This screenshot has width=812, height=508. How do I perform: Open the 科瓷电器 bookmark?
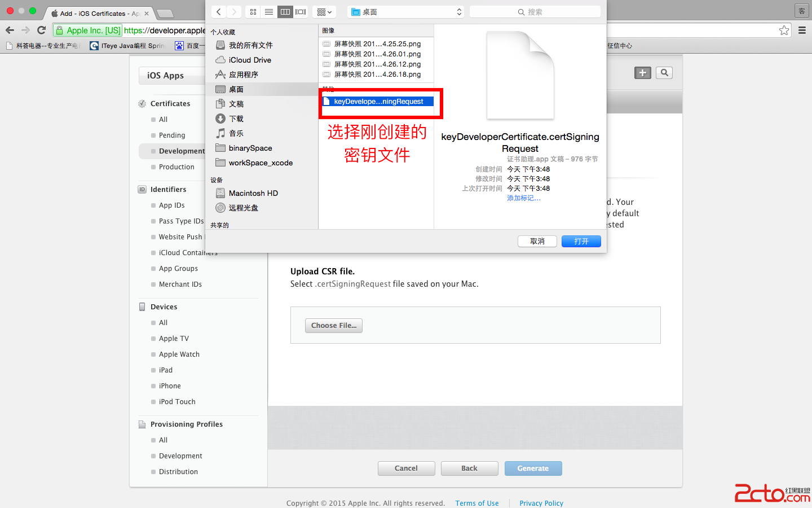point(43,46)
